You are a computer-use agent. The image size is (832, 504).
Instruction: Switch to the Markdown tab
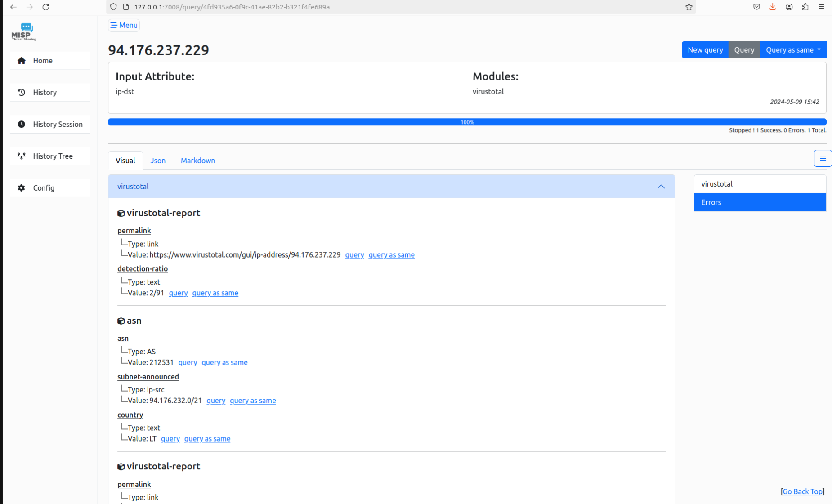point(198,161)
